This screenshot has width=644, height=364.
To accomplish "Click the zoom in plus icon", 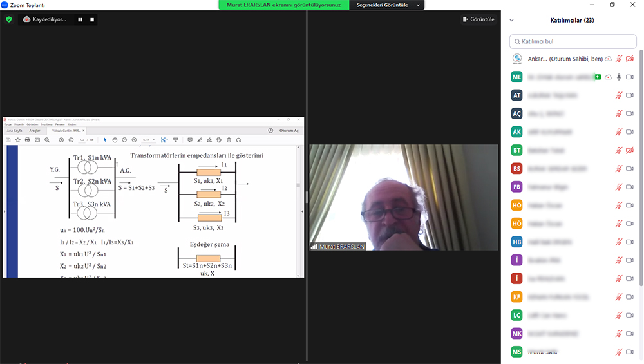I will tap(135, 140).
